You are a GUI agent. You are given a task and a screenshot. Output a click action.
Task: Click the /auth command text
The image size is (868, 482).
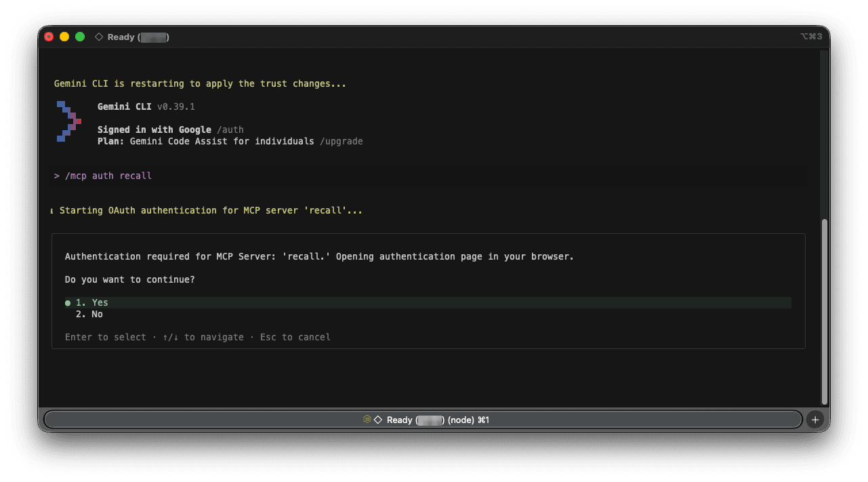[230, 129]
